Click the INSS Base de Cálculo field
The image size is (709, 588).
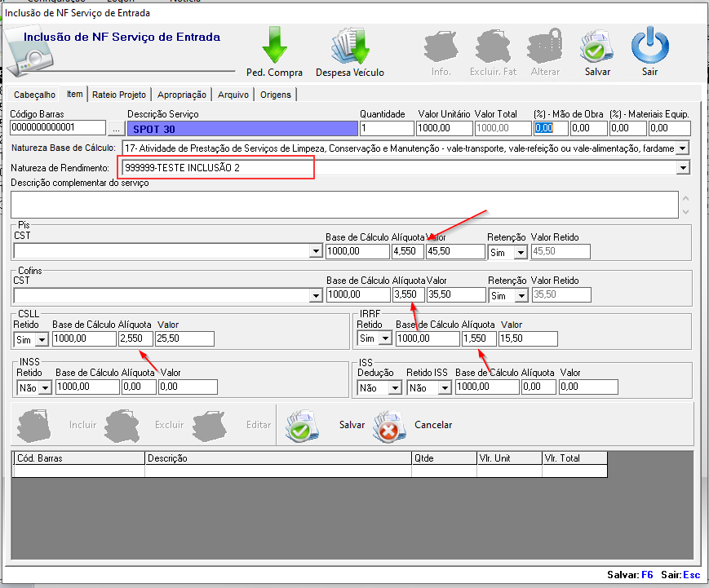pos(88,387)
